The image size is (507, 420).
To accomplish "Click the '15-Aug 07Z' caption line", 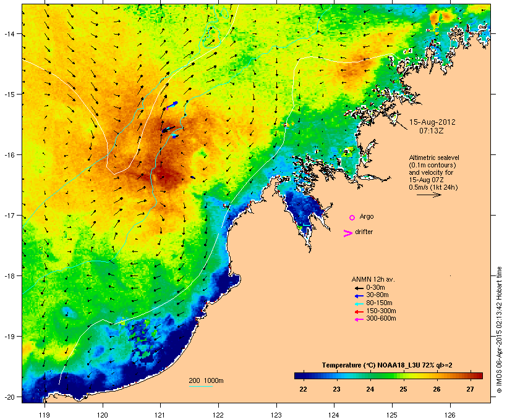I will coord(426,180).
